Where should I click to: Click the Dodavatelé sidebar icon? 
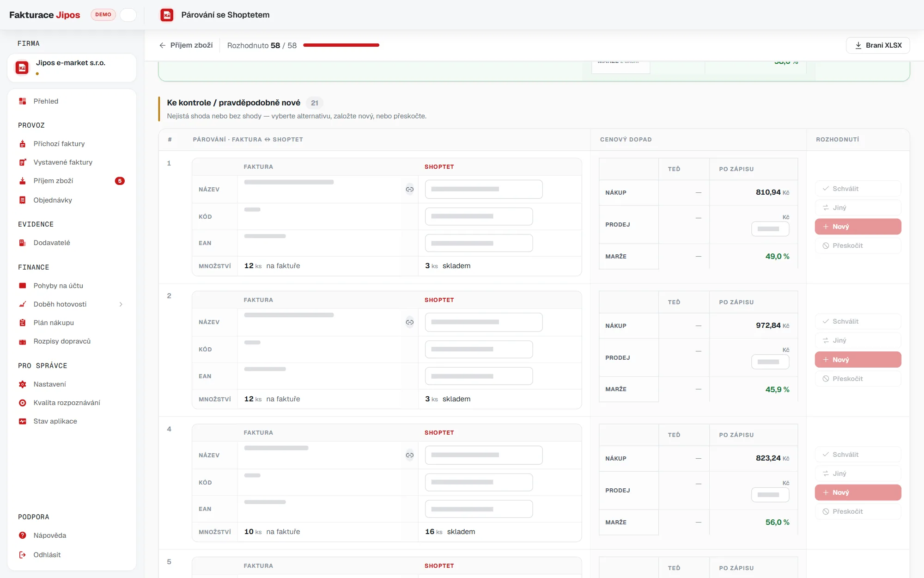22,243
